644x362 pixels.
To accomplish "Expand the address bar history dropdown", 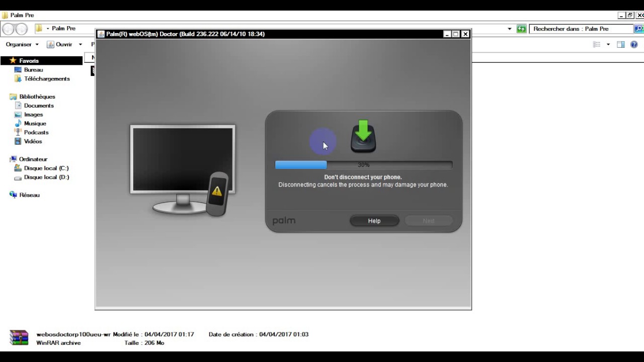I will pyautogui.click(x=510, y=29).
